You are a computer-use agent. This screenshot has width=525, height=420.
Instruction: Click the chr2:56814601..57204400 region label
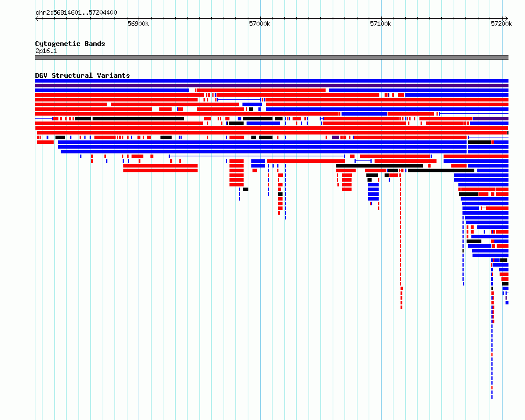(x=76, y=13)
